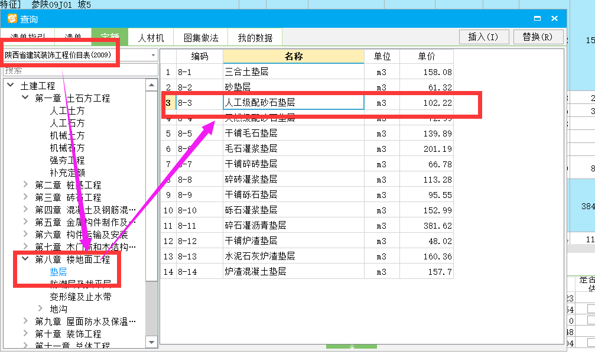Click price 381.62 cell
595x364 pixels.
point(427,226)
